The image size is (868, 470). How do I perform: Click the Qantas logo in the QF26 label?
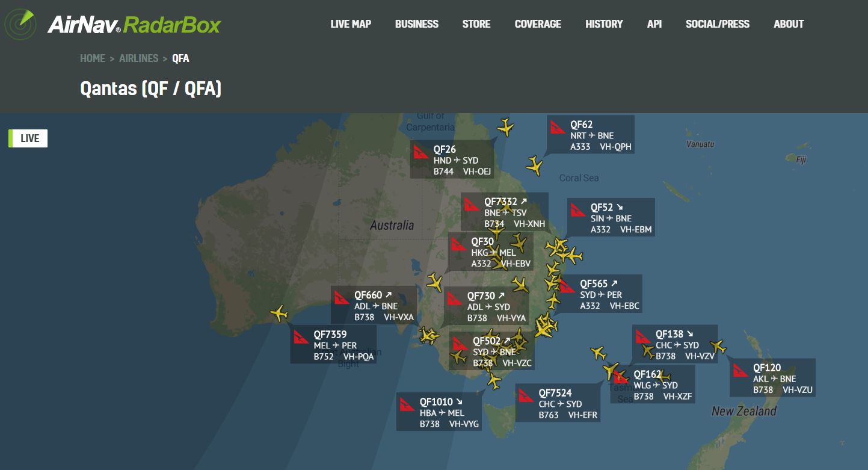coord(420,152)
